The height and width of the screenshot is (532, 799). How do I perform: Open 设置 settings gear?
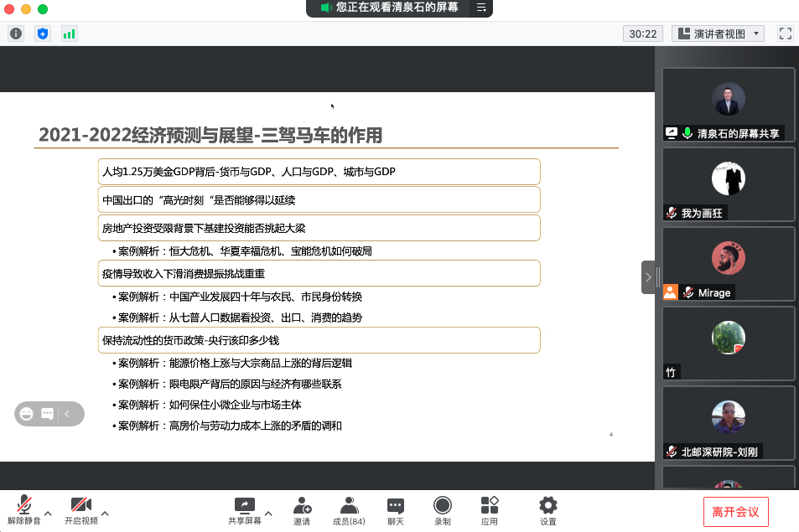(x=548, y=510)
